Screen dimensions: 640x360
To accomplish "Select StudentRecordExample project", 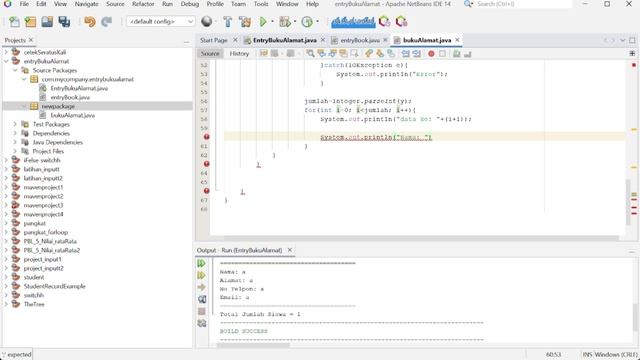I will 54,286.
